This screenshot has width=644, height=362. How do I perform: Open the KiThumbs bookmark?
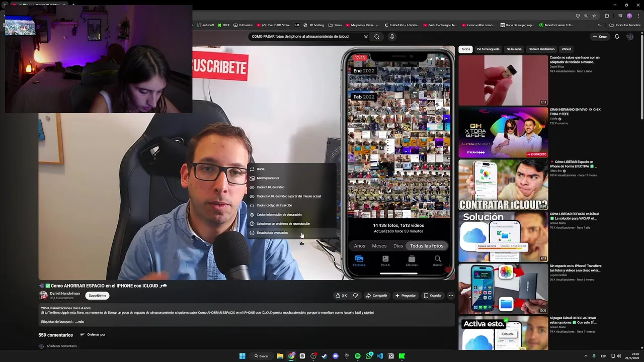243,25
